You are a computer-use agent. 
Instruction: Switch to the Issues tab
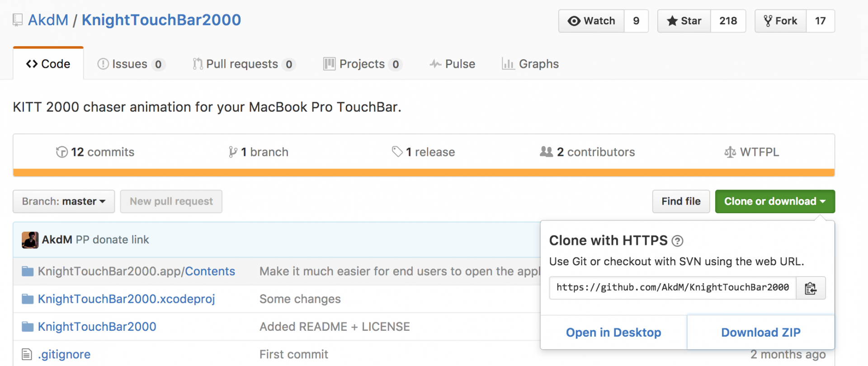129,64
